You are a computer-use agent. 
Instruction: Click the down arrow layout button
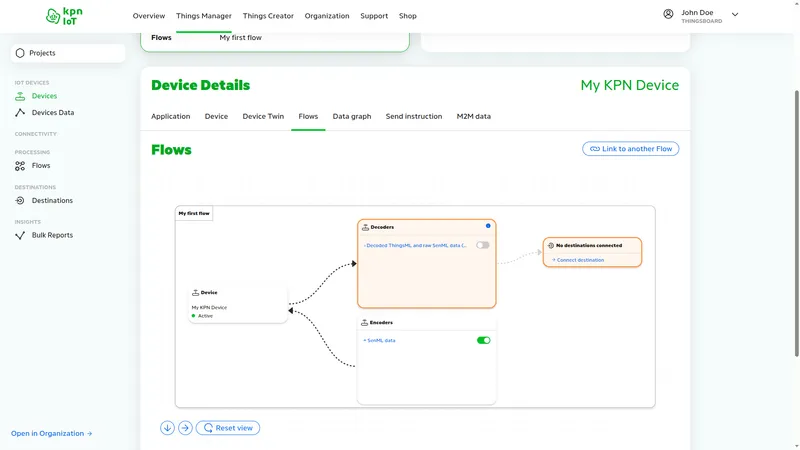pyautogui.click(x=167, y=428)
